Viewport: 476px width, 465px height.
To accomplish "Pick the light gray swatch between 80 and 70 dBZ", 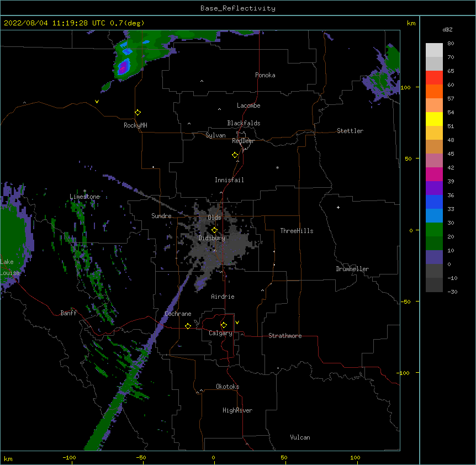I will (x=434, y=50).
